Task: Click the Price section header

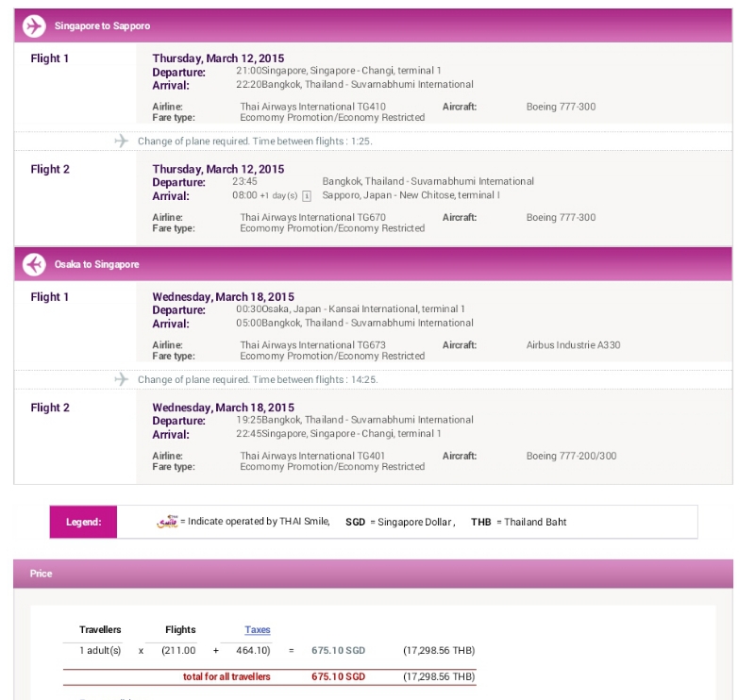Action: (x=373, y=574)
